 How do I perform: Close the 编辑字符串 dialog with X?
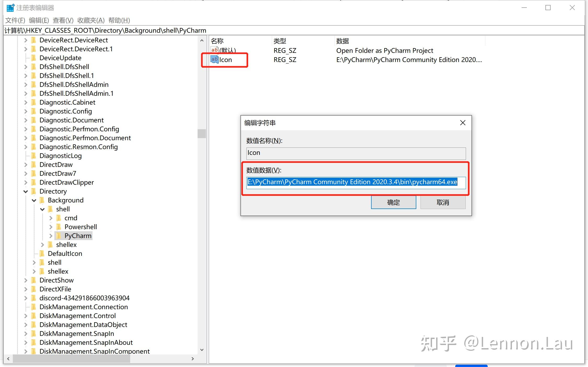click(463, 123)
